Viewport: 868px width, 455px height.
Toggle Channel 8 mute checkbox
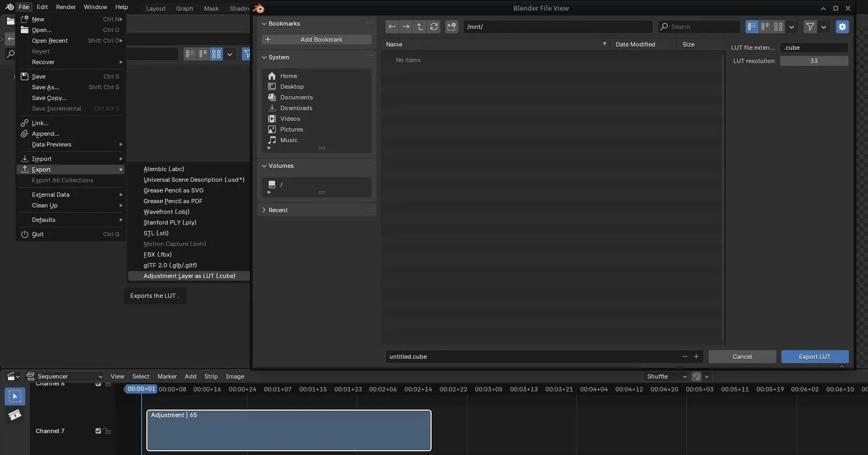pos(98,384)
